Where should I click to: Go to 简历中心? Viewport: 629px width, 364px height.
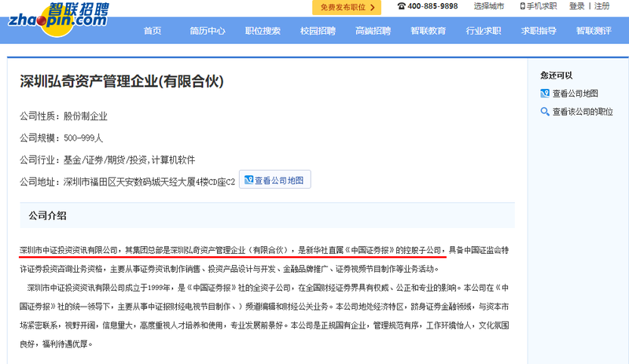pyautogui.click(x=208, y=31)
